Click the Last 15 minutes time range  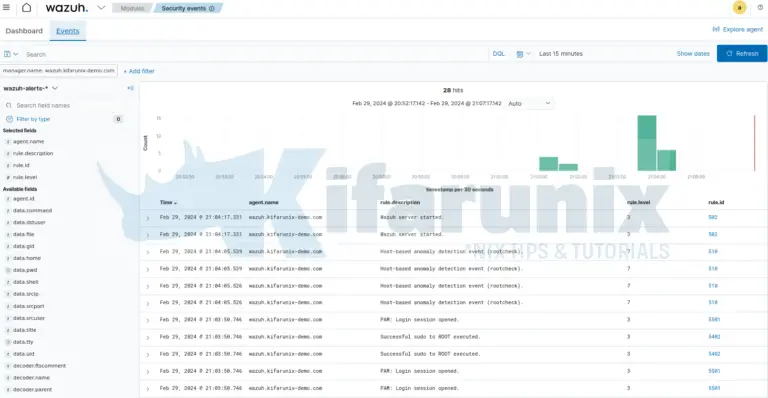(x=561, y=54)
